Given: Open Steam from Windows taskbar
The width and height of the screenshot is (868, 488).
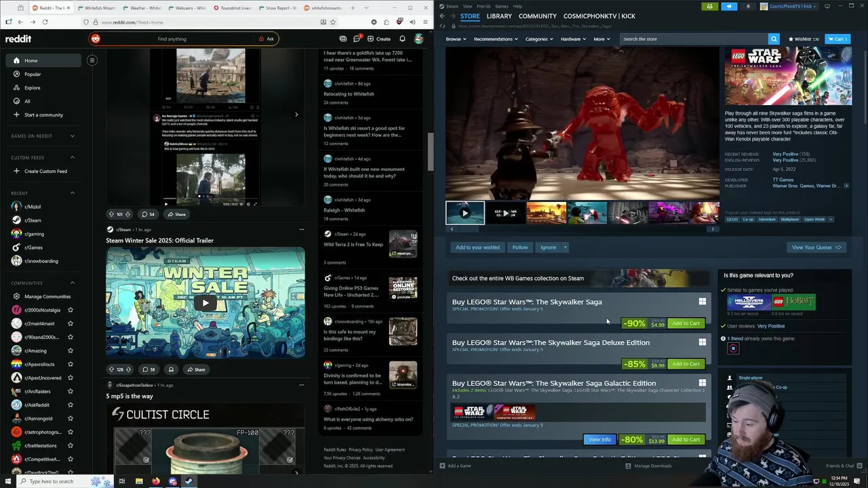Looking at the screenshot, I should (189, 481).
